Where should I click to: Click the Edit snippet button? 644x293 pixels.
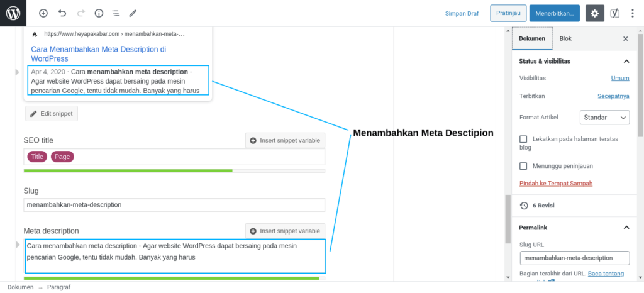[x=52, y=114]
